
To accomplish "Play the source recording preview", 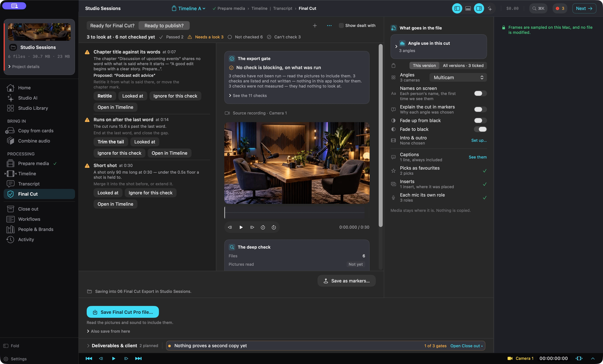I will [241, 227].
